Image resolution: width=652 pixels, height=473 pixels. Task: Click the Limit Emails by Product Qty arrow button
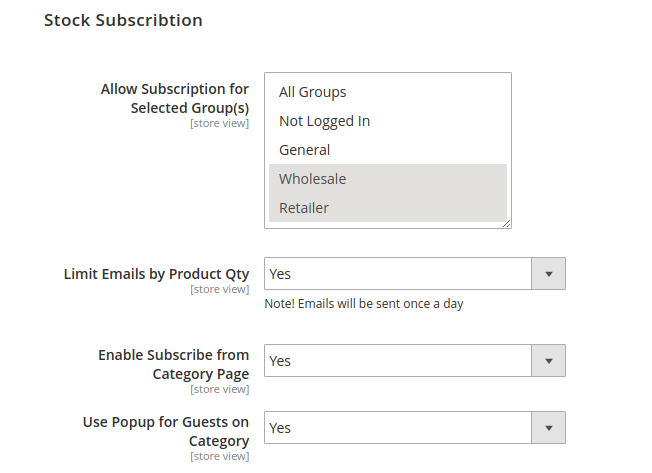click(547, 274)
